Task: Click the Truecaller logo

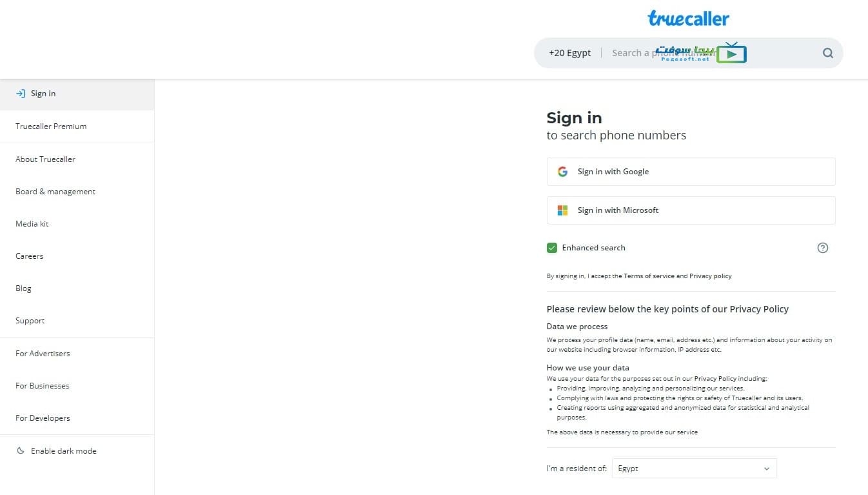Action: tap(688, 18)
